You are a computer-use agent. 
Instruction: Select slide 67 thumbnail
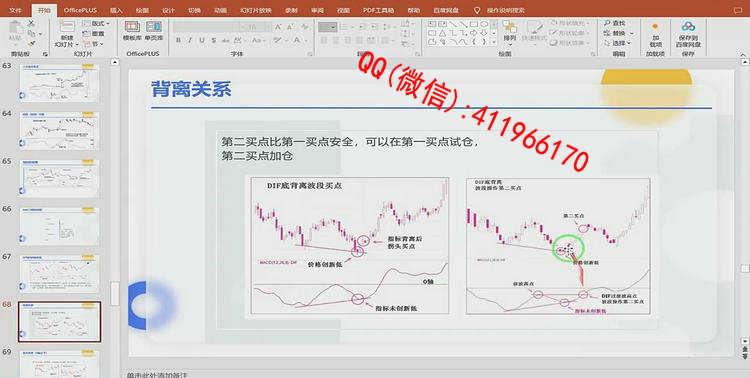[59, 273]
